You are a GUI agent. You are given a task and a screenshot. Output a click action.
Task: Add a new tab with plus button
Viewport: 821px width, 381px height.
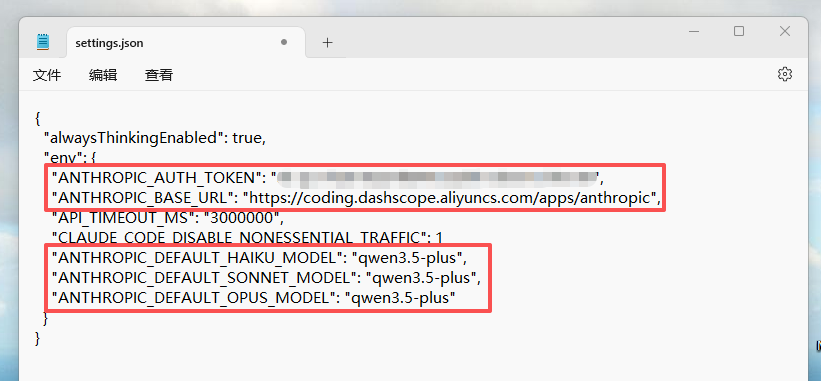click(x=327, y=42)
